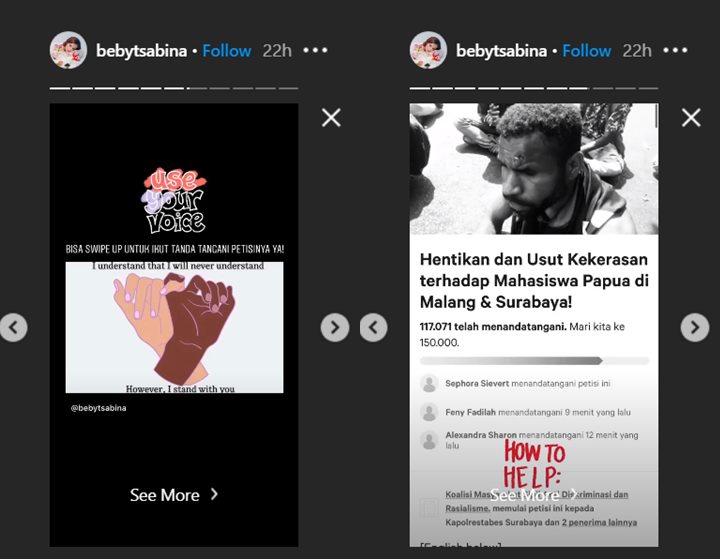Click '117.071 telah menandatangani' text
720x559 pixels.
tap(493, 327)
